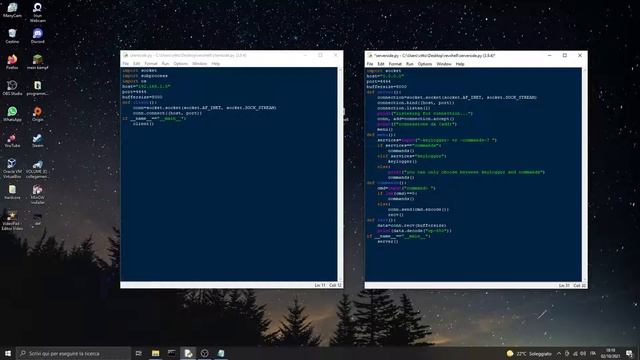This screenshot has height=360, width=640.
Task: Open Format menu in clientside.py window
Action: tap(151, 64)
